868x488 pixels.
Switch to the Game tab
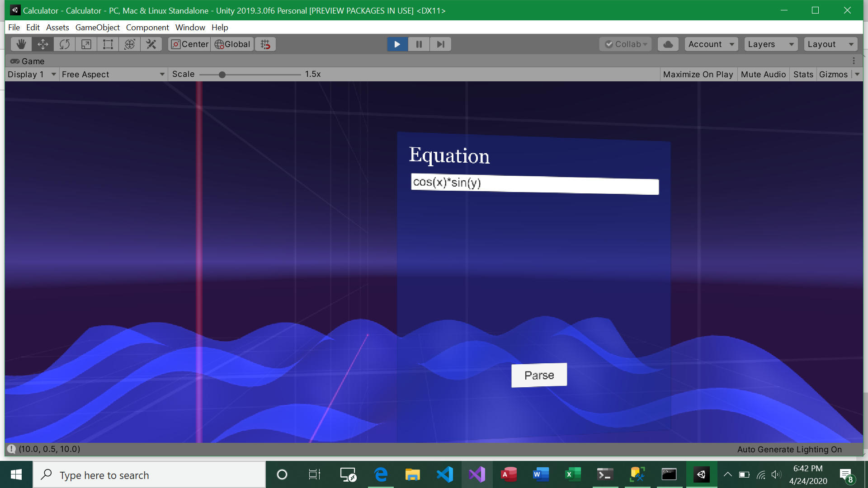(x=28, y=61)
